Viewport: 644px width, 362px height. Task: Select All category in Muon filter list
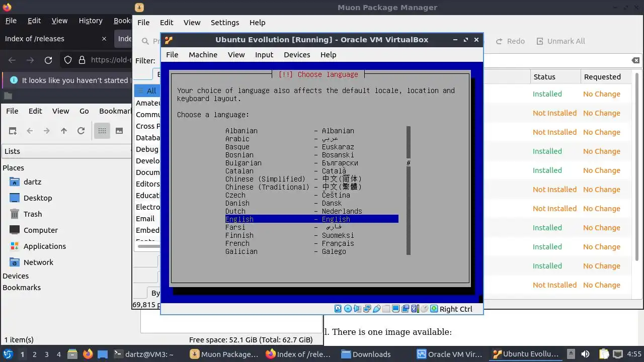click(147, 90)
